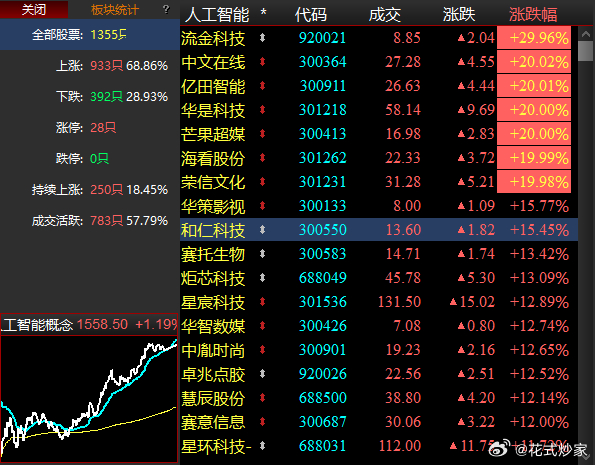
Task: Click the red marker icon beside 海看股份
Action: (262, 158)
